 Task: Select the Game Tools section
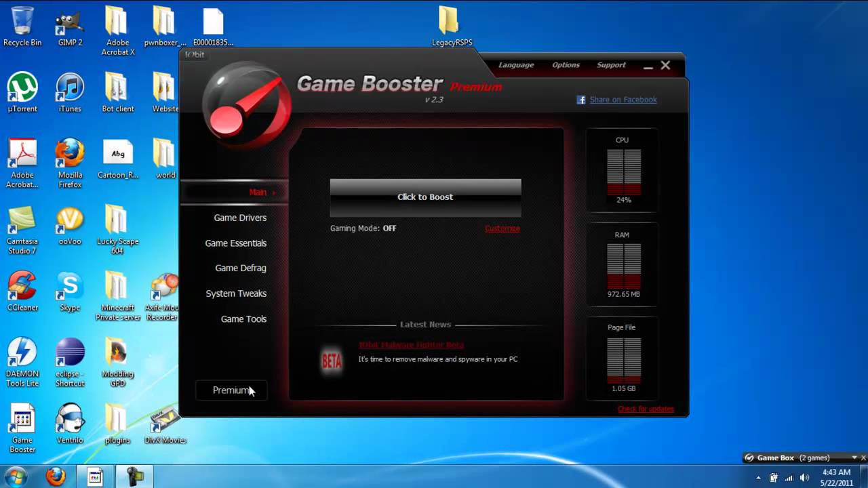coord(243,319)
